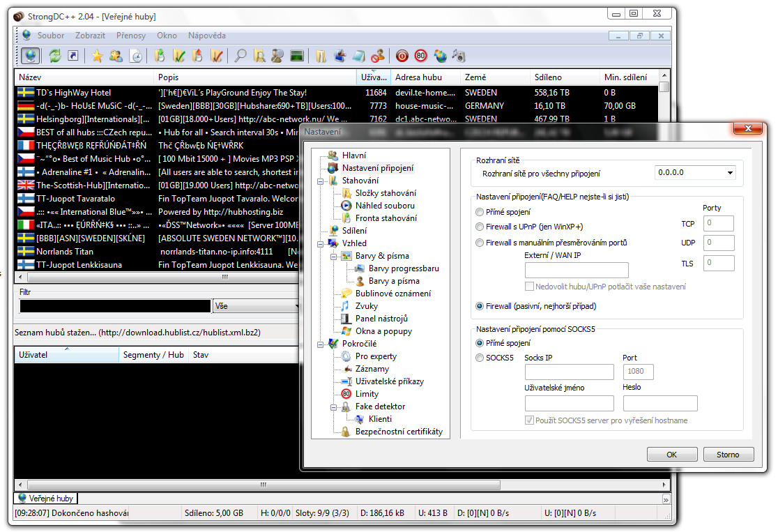Image resolution: width=778 pixels, height=532 pixels.
Task: Click the StrongDC++ title bar app icon
Action: click(x=18, y=16)
